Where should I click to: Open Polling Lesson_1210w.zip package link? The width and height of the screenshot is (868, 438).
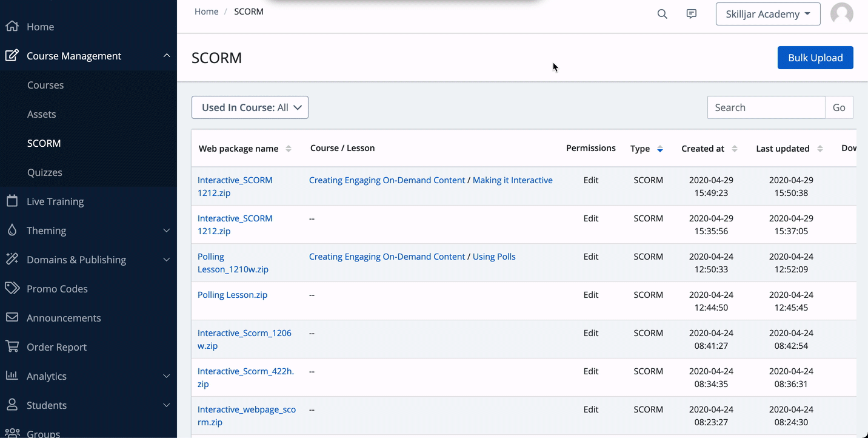pyautogui.click(x=233, y=263)
